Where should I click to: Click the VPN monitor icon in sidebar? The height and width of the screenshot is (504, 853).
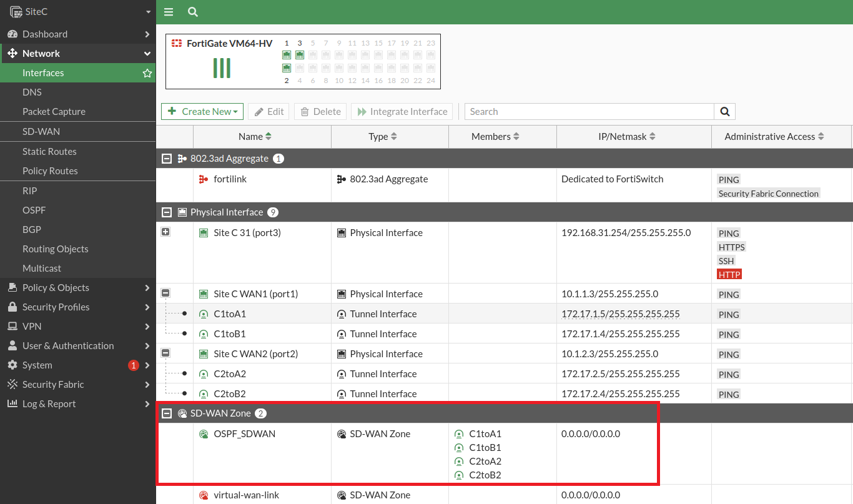tap(12, 327)
